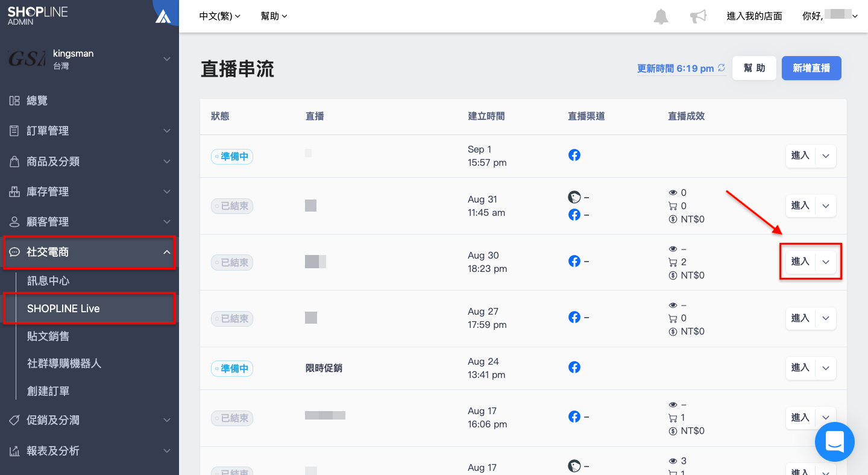Viewport: 868px width, 475px height.
Task: Click the 直播渠道 column header
Action: point(587,116)
